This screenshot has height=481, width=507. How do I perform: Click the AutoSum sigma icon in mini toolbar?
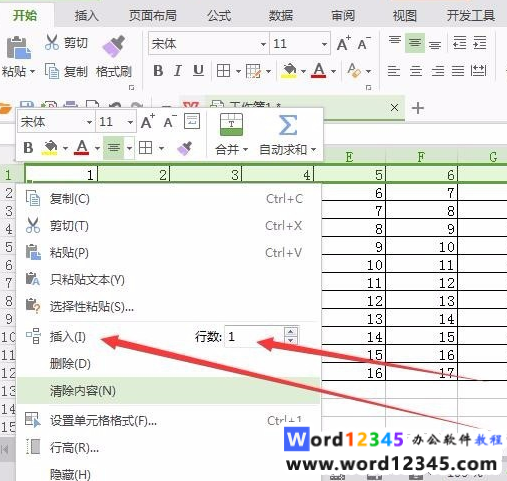[288, 125]
